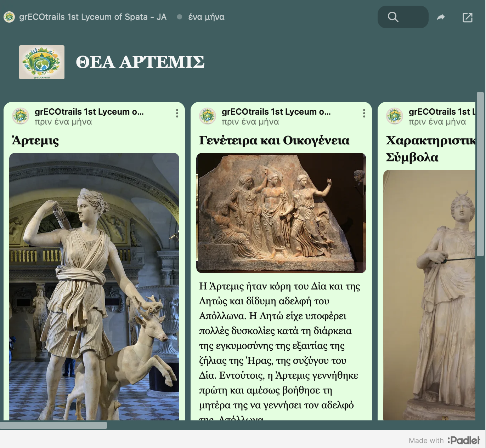The width and height of the screenshot is (486, 448).
Task: Open the marble relief sculpture image
Action: tap(281, 213)
